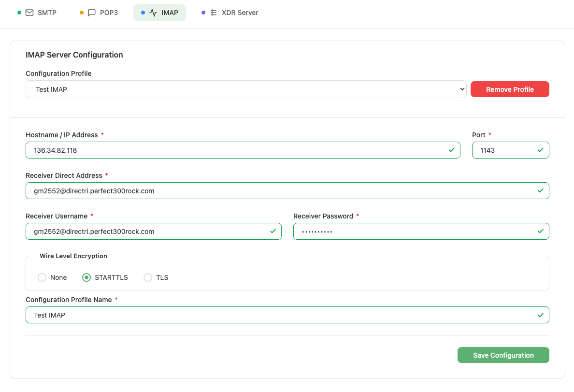This screenshot has width=574, height=392.
Task: Click the 'Wire Level Encryption' legend text
Action: point(73,256)
